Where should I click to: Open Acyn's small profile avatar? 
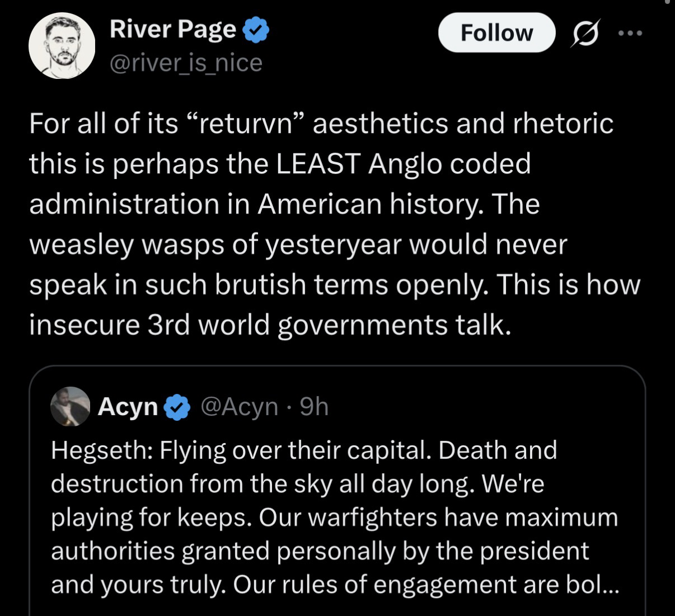tap(71, 407)
